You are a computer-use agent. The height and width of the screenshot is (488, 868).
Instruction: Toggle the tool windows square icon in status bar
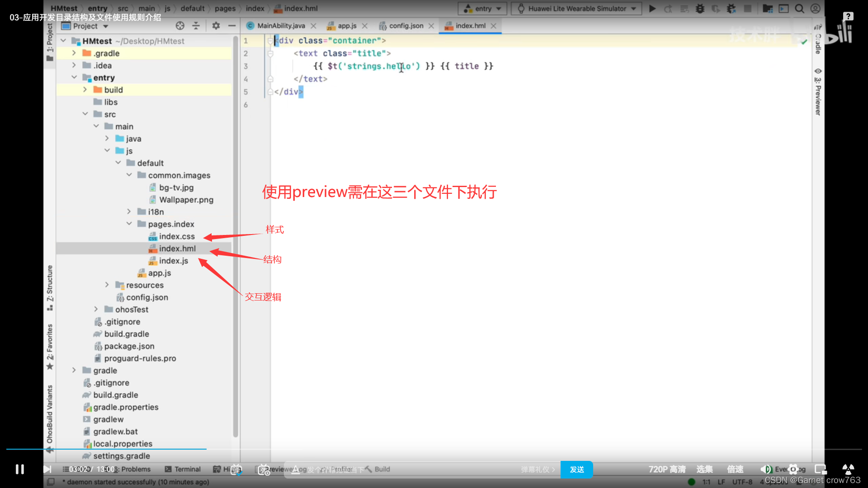coord(51,482)
